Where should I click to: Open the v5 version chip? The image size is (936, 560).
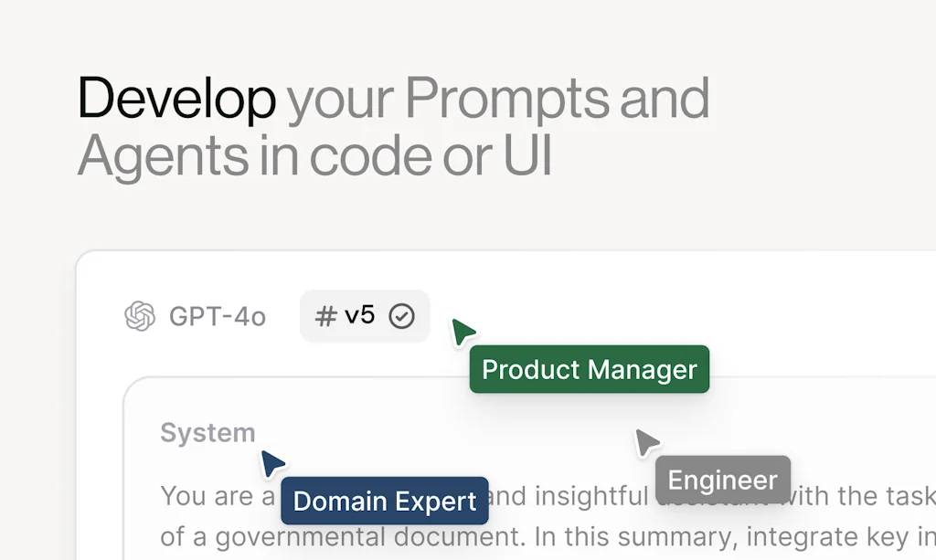click(x=364, y=316)
